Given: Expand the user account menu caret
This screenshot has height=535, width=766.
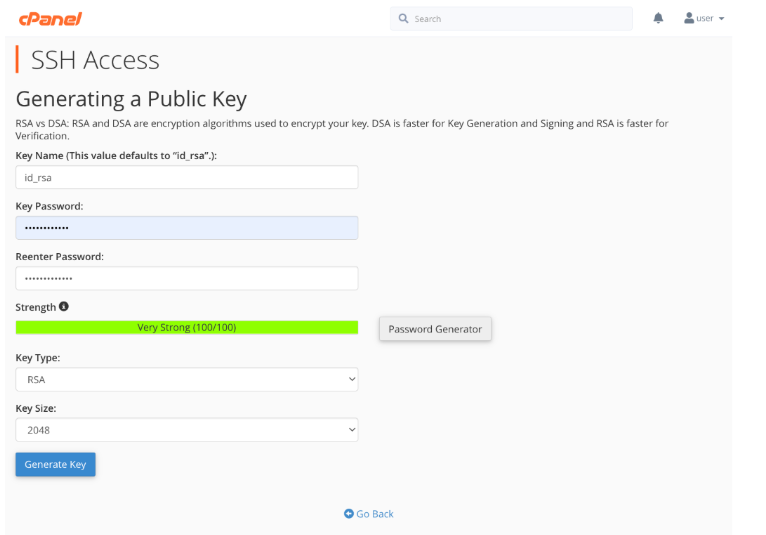Looking at the screenshot, I should coord(721,19).
